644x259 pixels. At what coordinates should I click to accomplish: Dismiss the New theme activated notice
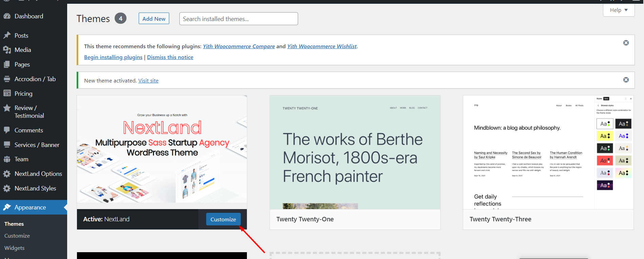(x=626, y=80)
